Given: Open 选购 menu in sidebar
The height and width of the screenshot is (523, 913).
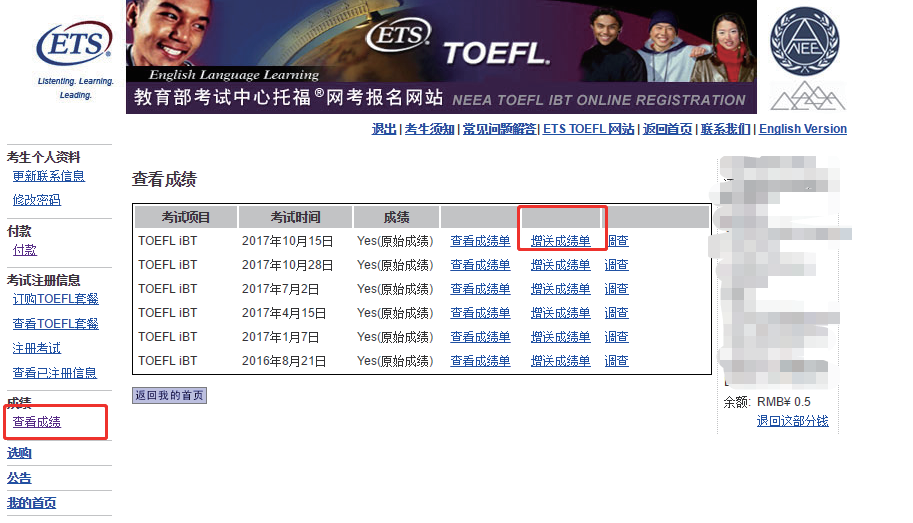Looking at the screenshot, I should 19,453.
